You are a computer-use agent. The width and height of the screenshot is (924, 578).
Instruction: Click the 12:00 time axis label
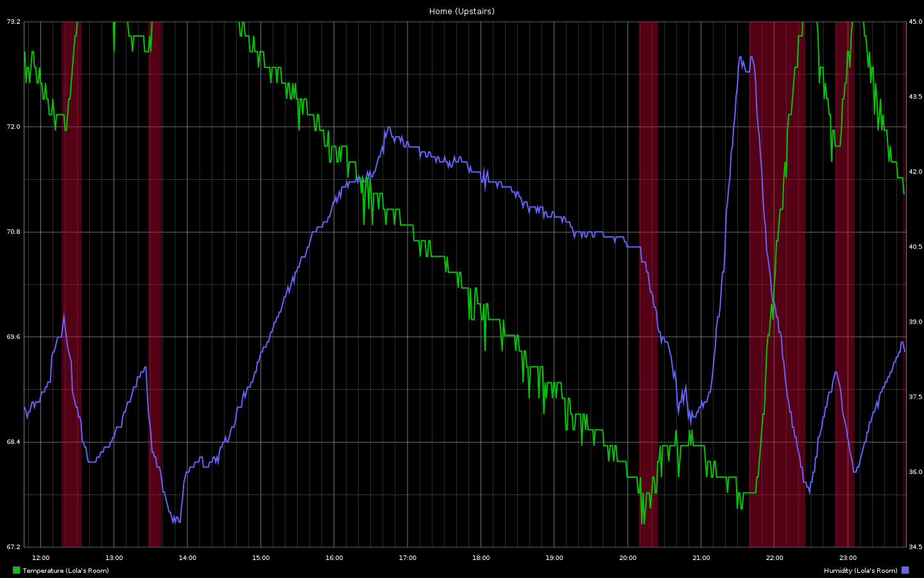[40, 557]
